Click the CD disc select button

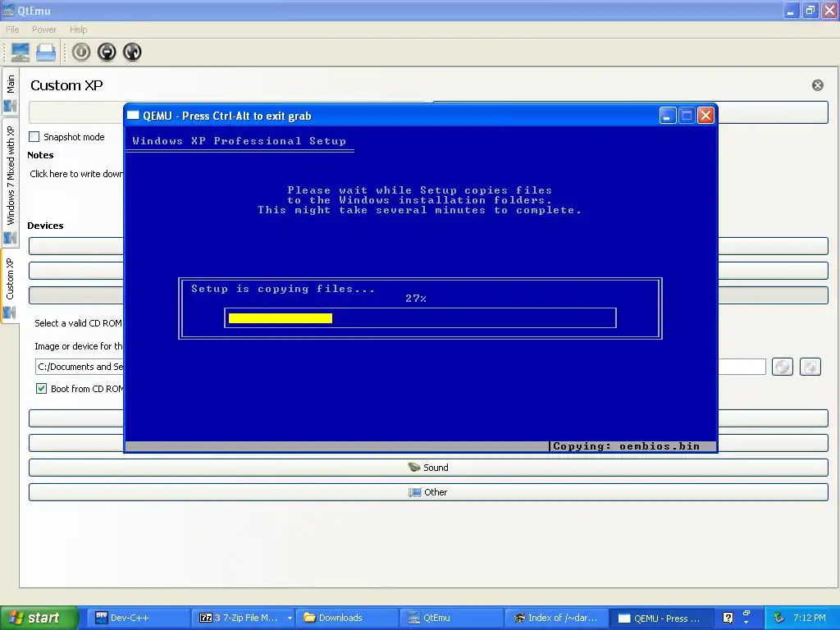click(x=782, y=367)
